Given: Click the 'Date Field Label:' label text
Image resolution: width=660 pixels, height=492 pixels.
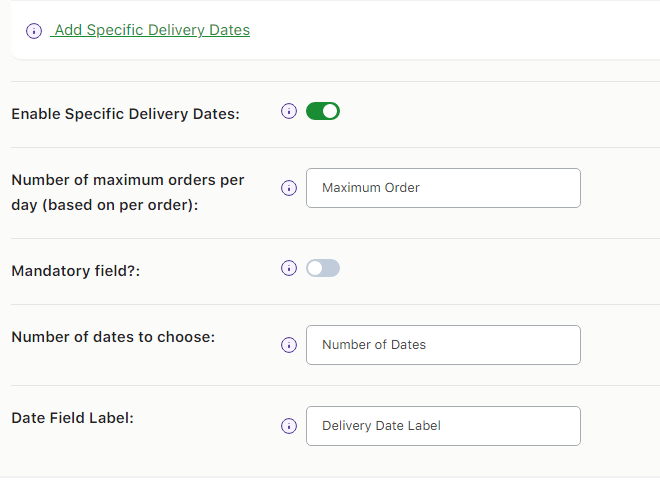Looking at the screenshot, I should (x=72, y=418).
